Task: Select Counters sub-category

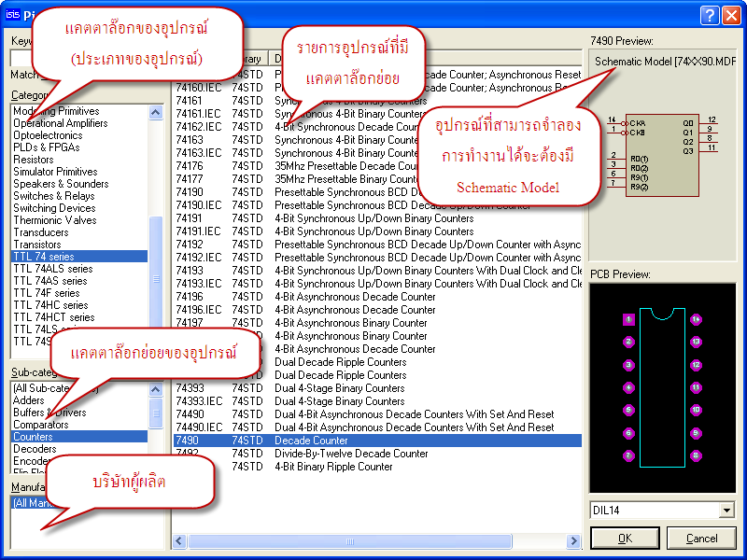Action: 34,437
